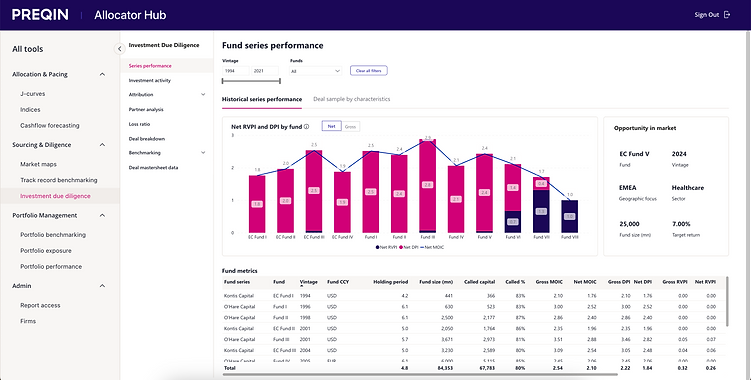This screenshot has height=380, width=751.
Task: Click the Clear all filters button
Action: tap(368, 71)
